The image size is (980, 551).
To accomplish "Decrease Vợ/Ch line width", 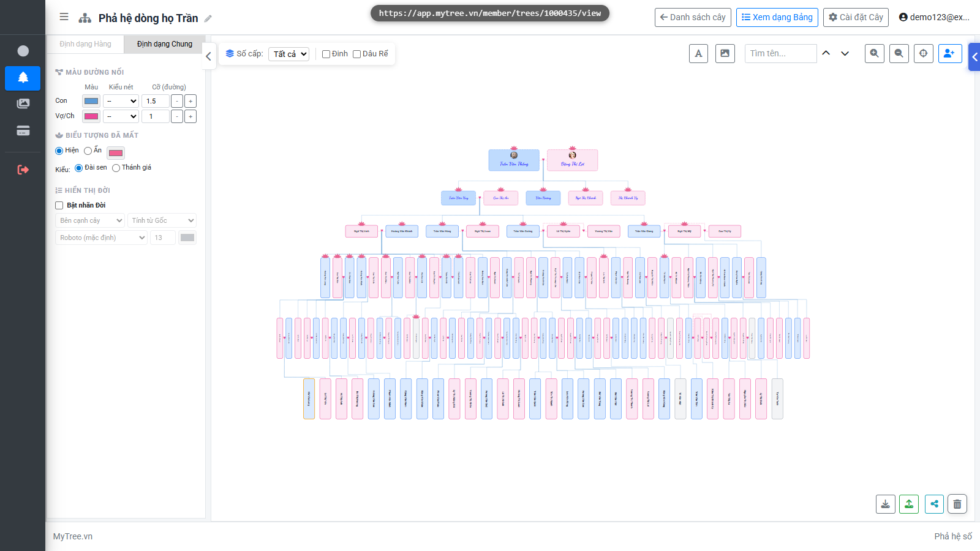I will (177, 116).
